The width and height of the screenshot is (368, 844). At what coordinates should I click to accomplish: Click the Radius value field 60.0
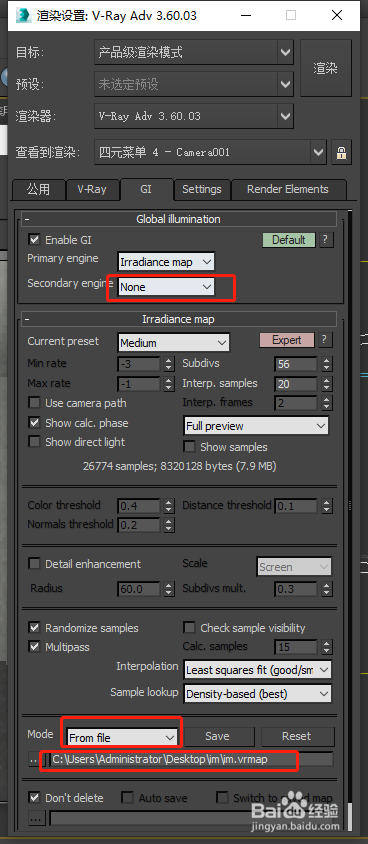[138, 589]
